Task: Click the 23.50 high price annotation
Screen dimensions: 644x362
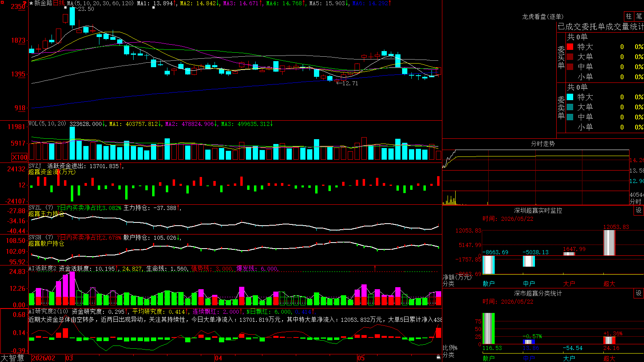Action: click(86, 9)
